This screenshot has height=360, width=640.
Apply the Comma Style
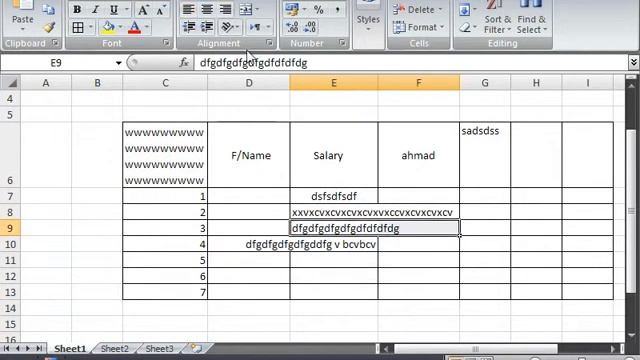[338, 9]
